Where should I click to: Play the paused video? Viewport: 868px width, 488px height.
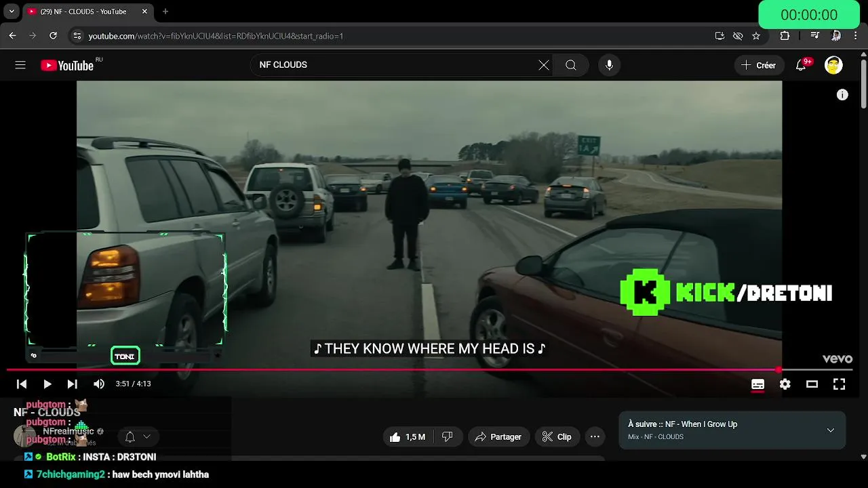(x=47, y=384)
